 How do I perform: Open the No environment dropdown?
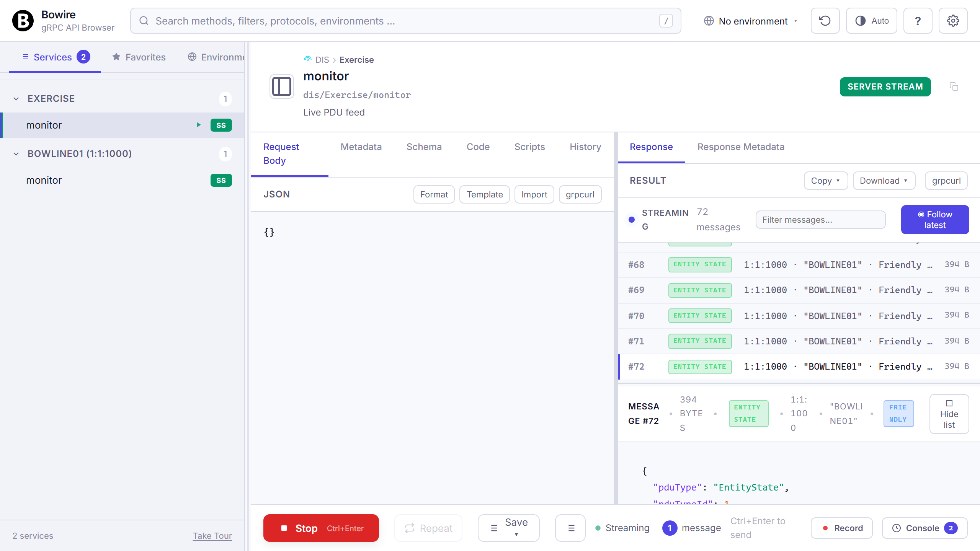click(x=751, y=21)
